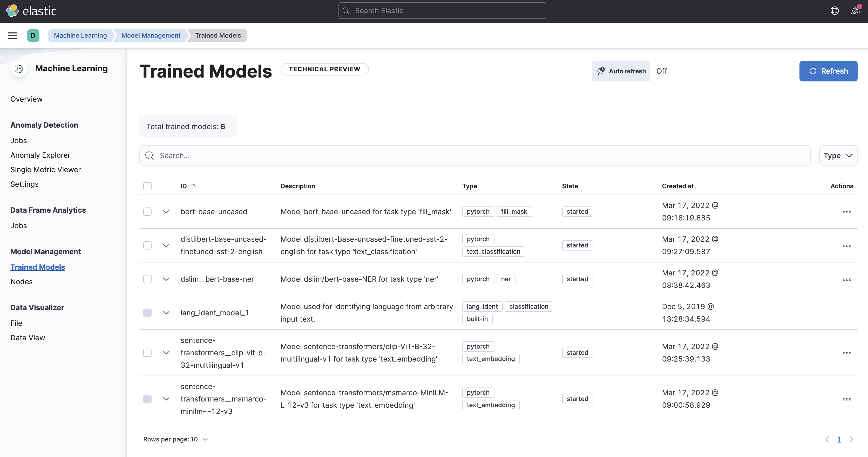This screenshot has height=457, width=868.
Task: Navigate to Nodes under Model Management
Action: pyautogui.click(x=22, y=282)
